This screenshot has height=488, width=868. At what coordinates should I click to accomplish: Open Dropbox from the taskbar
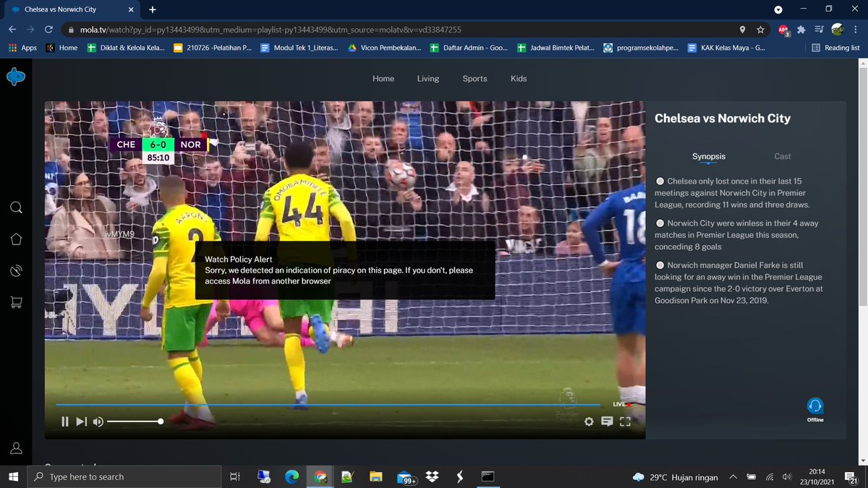tap(433, 476)
